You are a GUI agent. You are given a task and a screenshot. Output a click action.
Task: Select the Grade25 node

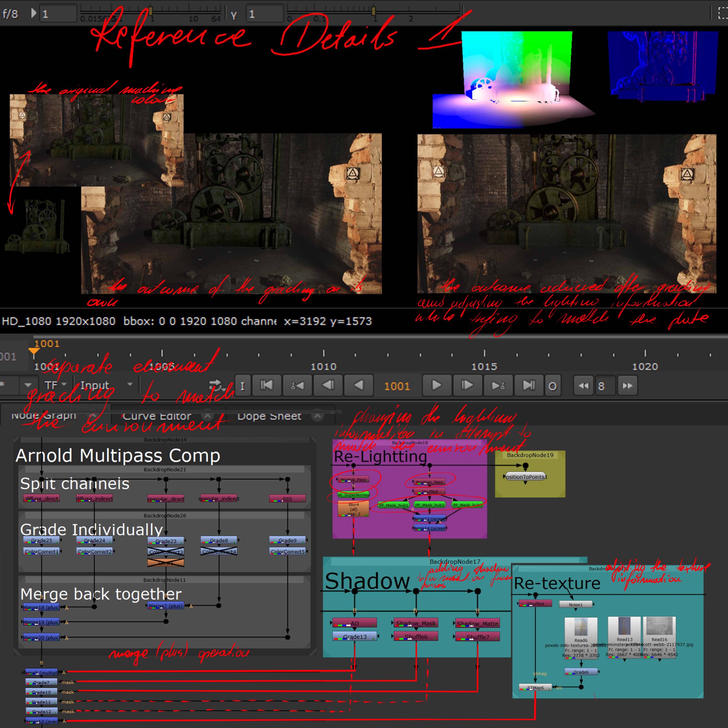tap(42, 540)
